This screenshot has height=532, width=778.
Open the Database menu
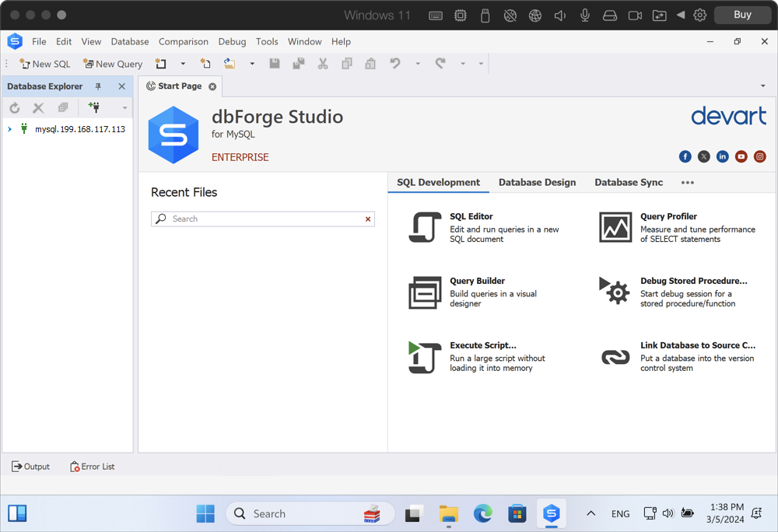click(129, 42)
